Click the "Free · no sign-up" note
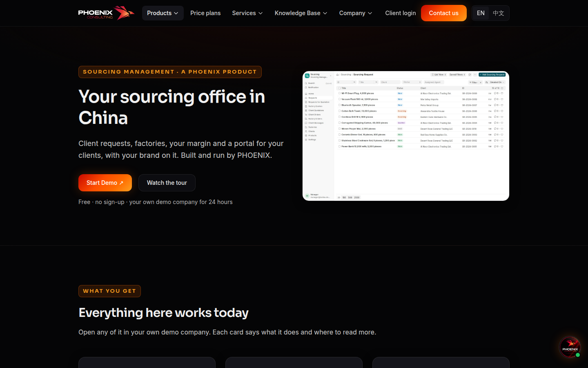The width and height of the screenshot is (588, 368). point(156,202)
